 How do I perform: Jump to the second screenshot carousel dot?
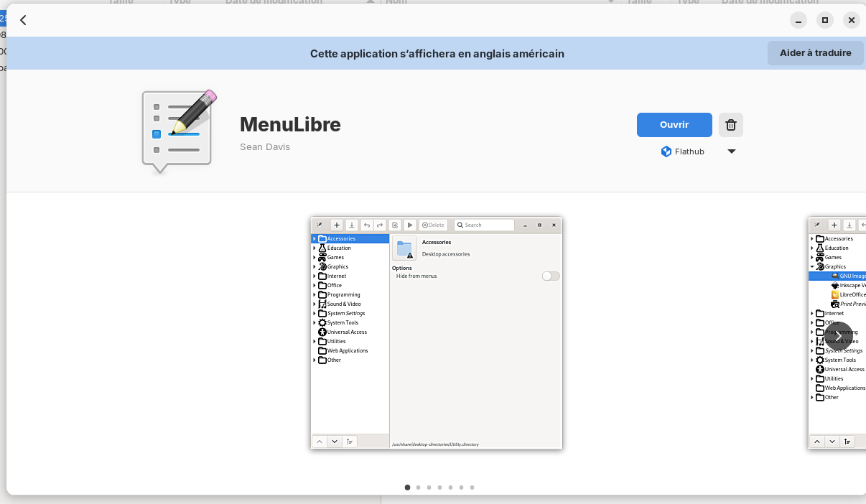(x=418, y=487)
